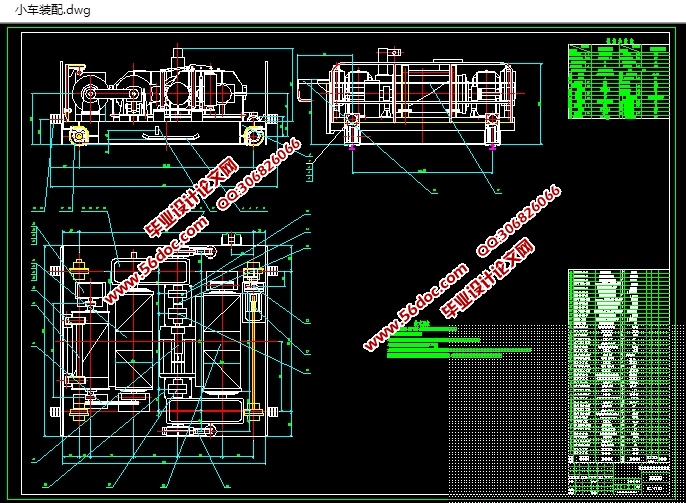The width and height of the screenshot is (686, 503).
Task: Click the right QQ:306826066 watermark text
Action: [518, 220]
